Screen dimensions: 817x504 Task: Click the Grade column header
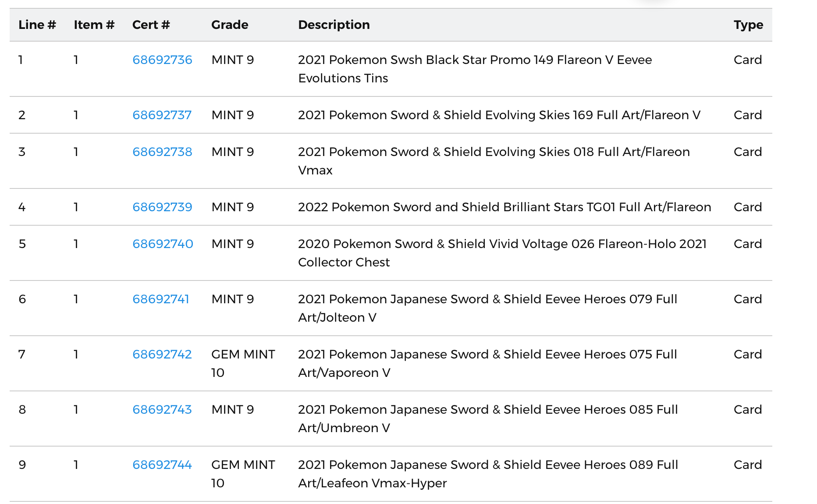pos(230,25)
